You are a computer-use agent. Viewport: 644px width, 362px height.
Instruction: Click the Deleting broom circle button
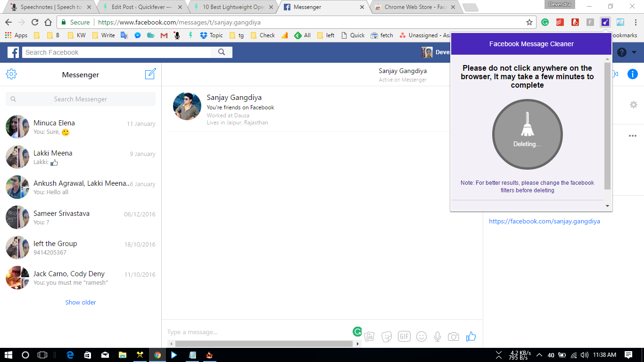click(527, 134)
